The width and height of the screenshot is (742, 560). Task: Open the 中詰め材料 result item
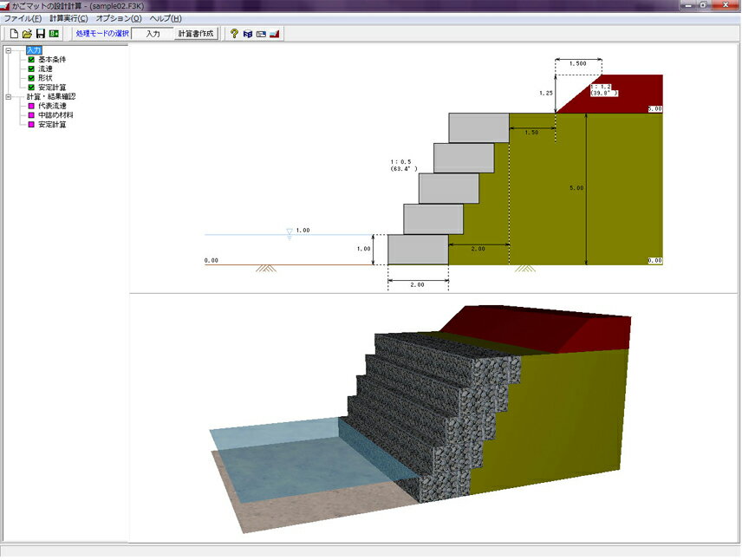[55, 115]
